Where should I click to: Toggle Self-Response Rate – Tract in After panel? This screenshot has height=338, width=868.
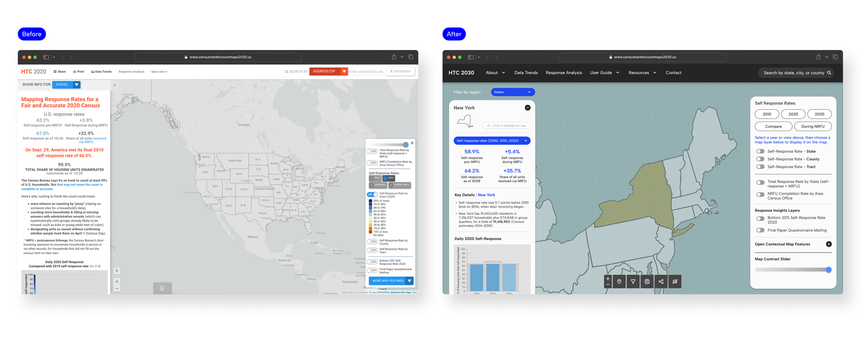(760, 167)
